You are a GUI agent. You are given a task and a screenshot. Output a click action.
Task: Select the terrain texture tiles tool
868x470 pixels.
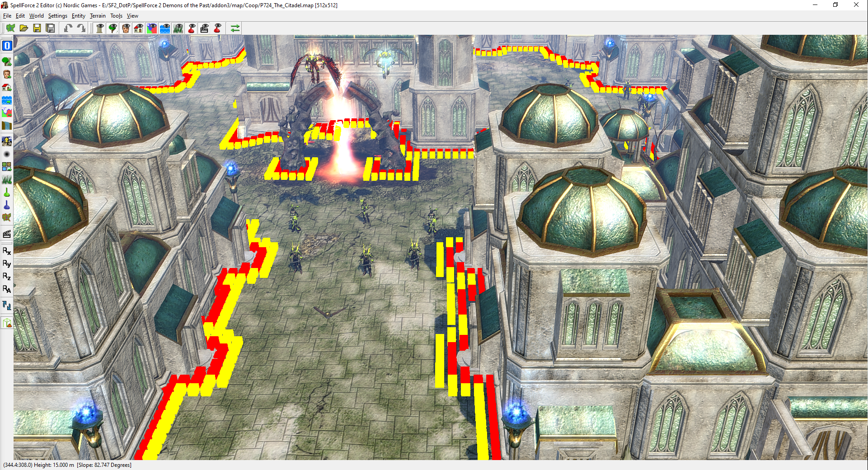[7, 167]
